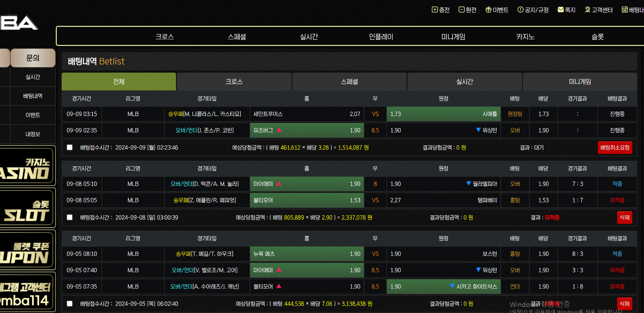Open the 카지노 CASINO banner
The height and width of the screenshot is (313, 644).
(27, 166)
